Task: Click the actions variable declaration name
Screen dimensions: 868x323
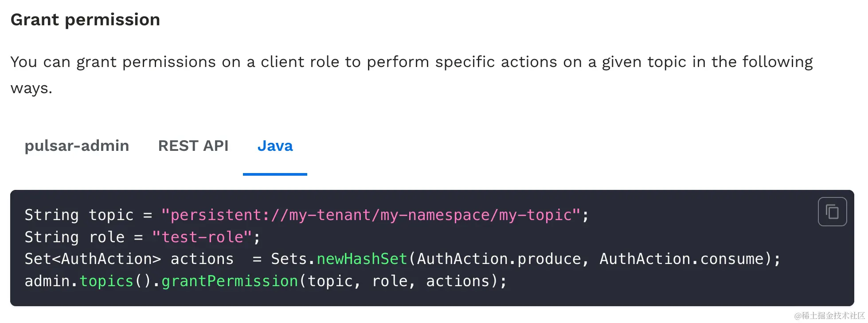Action: 202,259
